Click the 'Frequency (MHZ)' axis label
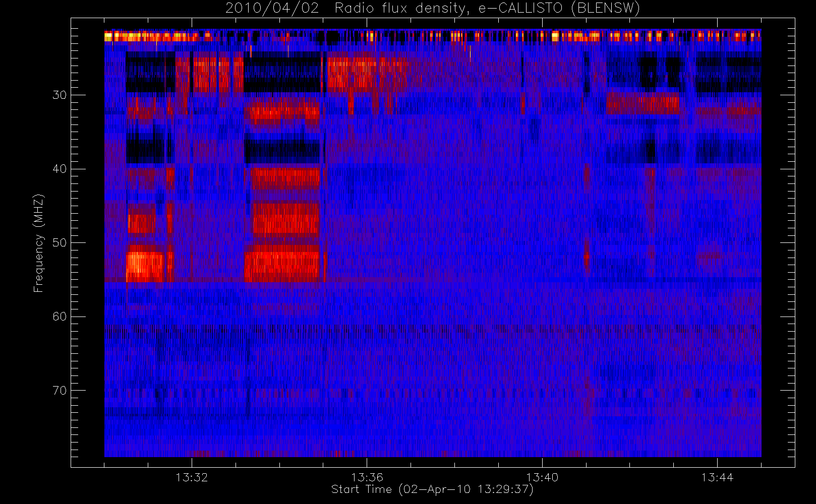This screenshot has height=504, width=816. point(39,243)
